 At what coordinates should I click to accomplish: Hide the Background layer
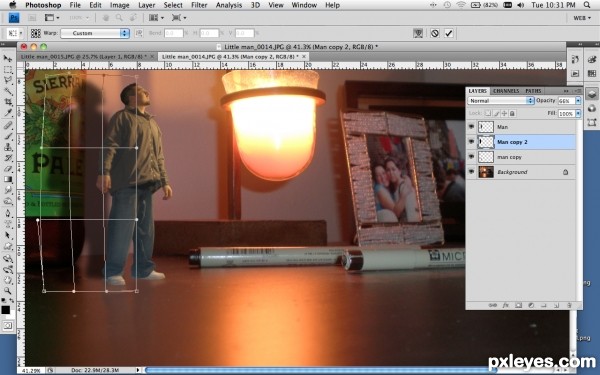tap(471, 172)
